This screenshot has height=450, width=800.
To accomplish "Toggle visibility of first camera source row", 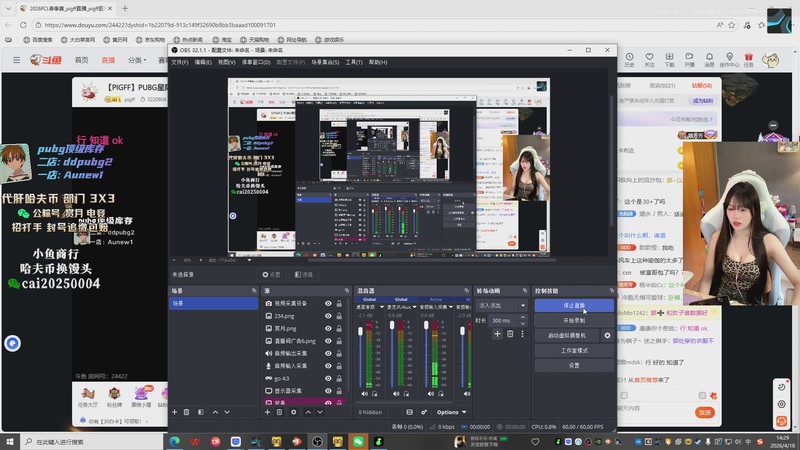I will pos(328,304).
